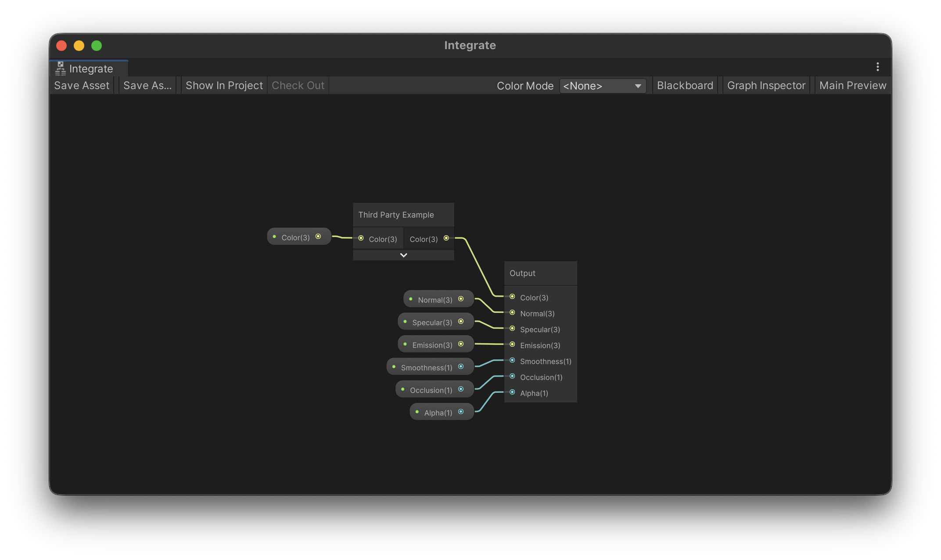Click the Output node Color(3) input port
The image size is (941, 560).
[512, 297]
